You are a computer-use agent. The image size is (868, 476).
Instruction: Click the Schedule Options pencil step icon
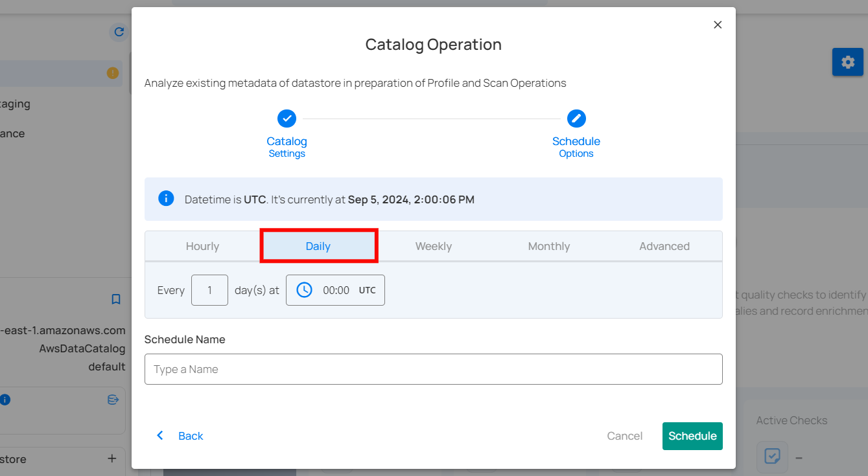(576, 119)
